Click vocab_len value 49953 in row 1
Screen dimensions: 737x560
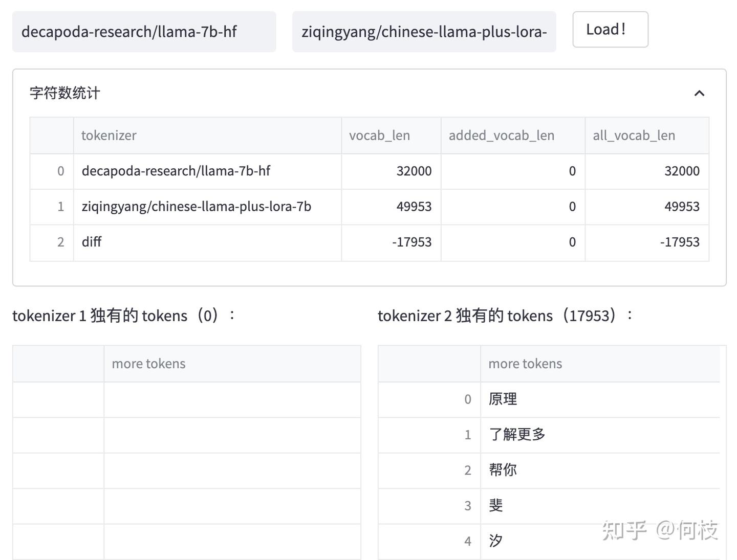(x=391, y=207)
